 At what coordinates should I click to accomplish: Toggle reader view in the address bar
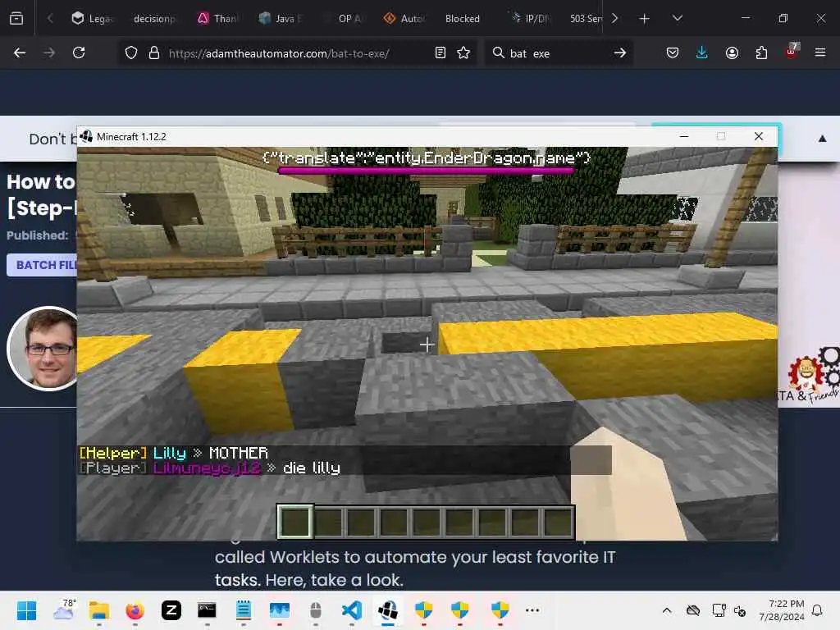(x=441, y=52)
